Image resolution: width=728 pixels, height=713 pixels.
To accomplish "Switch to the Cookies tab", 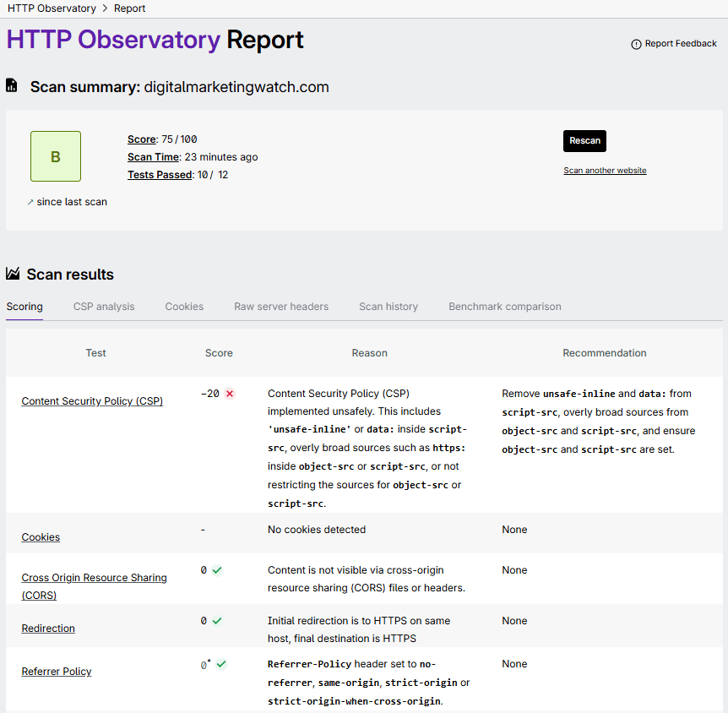I will click(x=184, y=307).
